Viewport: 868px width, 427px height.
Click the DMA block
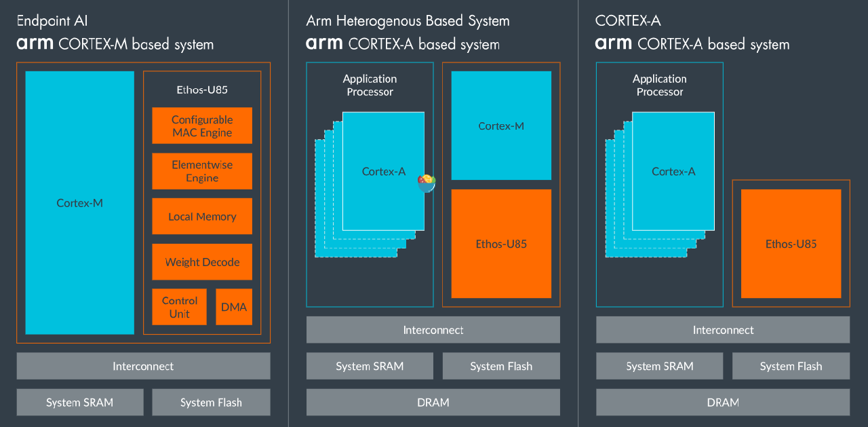pyautogui.click(x=234, y=307)
